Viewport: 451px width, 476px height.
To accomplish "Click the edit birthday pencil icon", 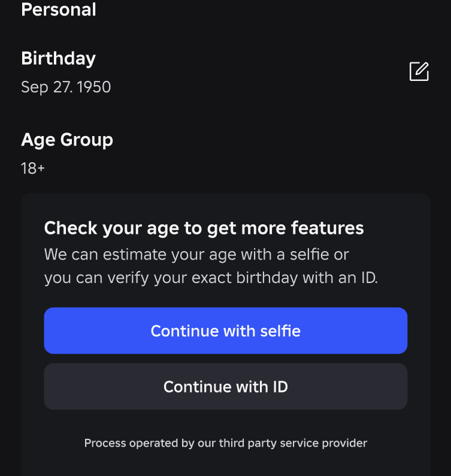I will (419, 71).
